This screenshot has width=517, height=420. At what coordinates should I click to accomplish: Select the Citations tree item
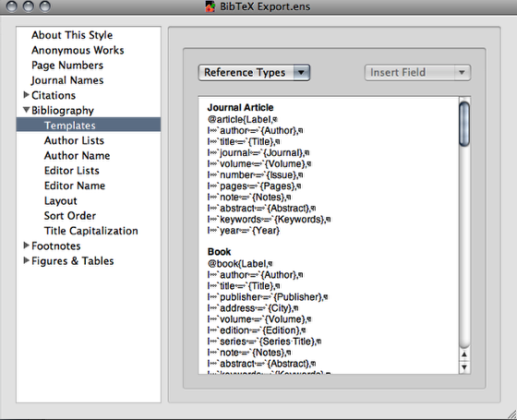[x=54, y=95]
